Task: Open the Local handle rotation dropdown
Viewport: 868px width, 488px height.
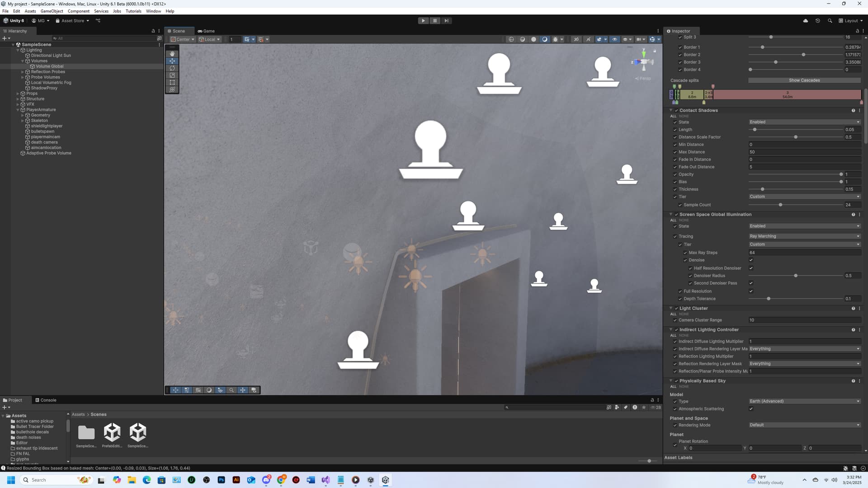Action: [209, 39]
